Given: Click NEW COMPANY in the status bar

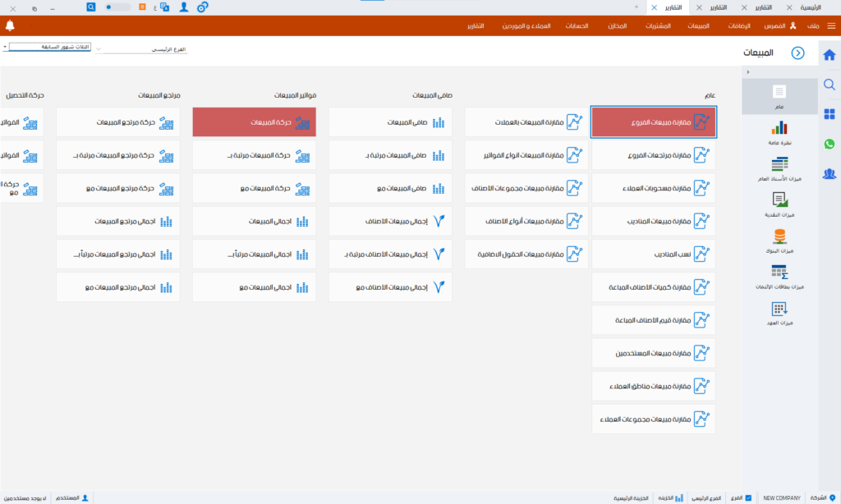Looking at the screenshot, I should (x=779, y=497).
